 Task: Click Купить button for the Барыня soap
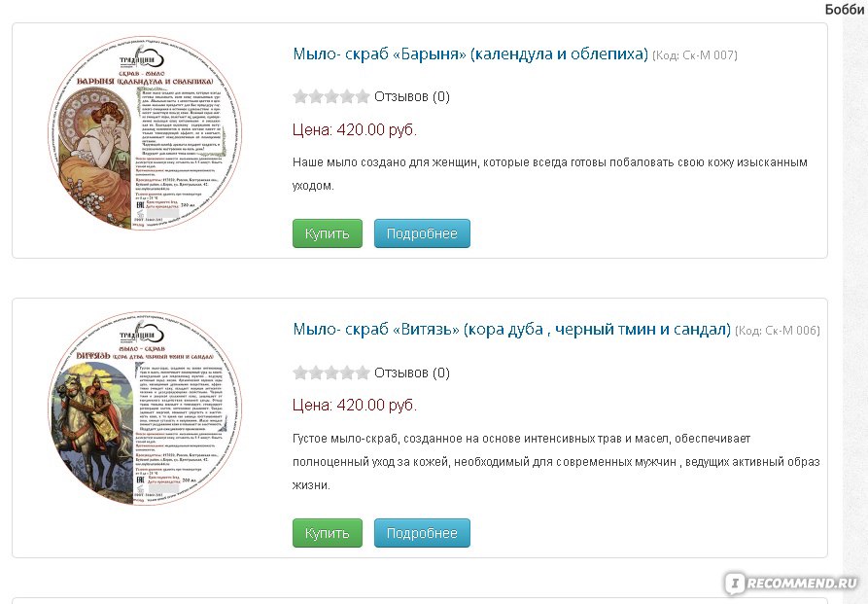(328, 233)
